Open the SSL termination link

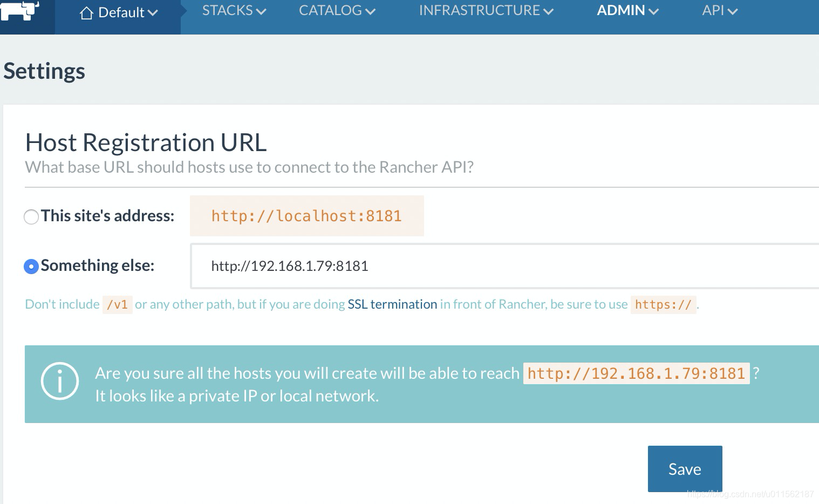pos(392,304)
